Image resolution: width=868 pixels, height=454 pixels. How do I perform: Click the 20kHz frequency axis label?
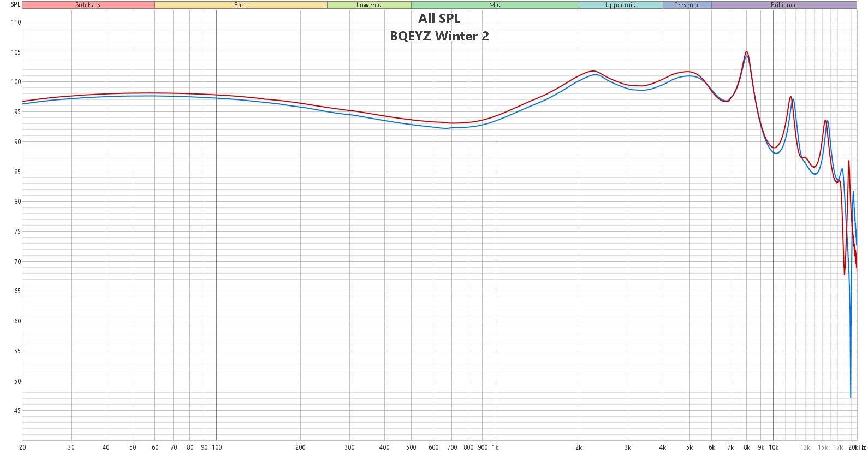[x=857, y=447]
